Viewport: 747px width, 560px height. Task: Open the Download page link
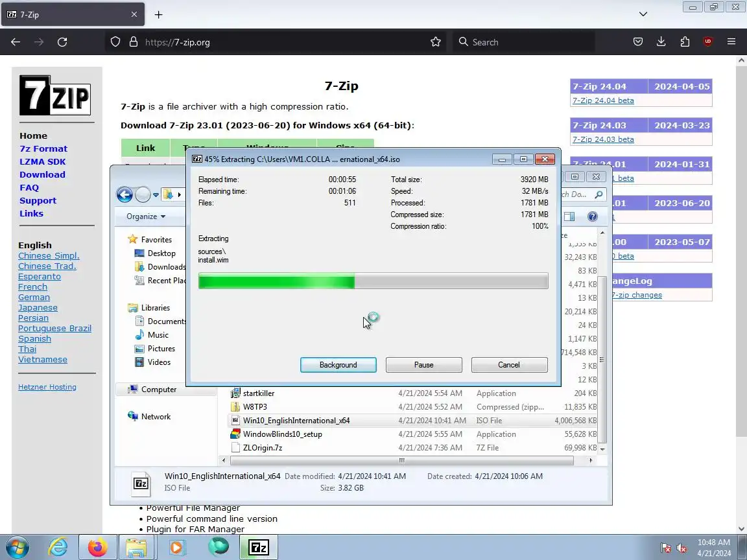[x=42, y=175]
